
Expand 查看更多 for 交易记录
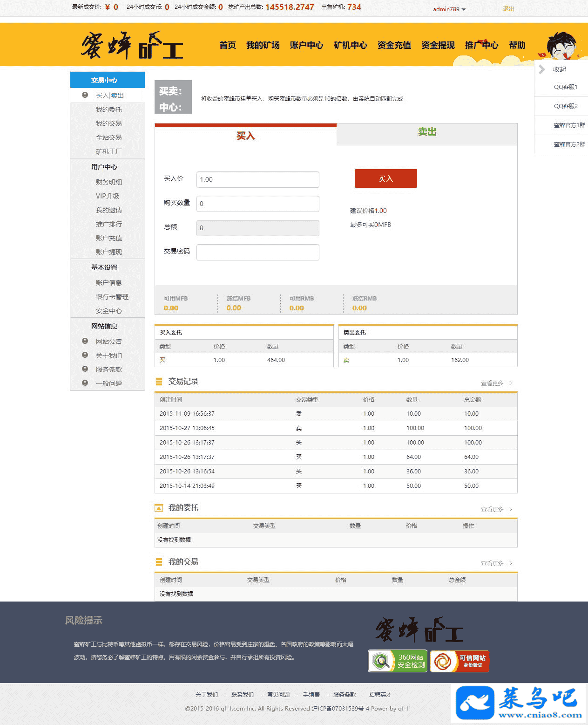[496, 383]
